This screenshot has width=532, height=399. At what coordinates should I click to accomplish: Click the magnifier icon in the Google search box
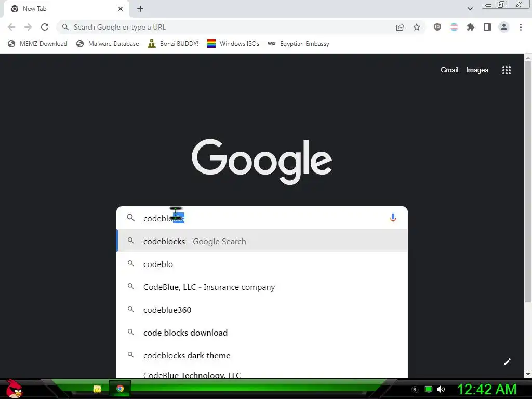click(x=130, y=218)
